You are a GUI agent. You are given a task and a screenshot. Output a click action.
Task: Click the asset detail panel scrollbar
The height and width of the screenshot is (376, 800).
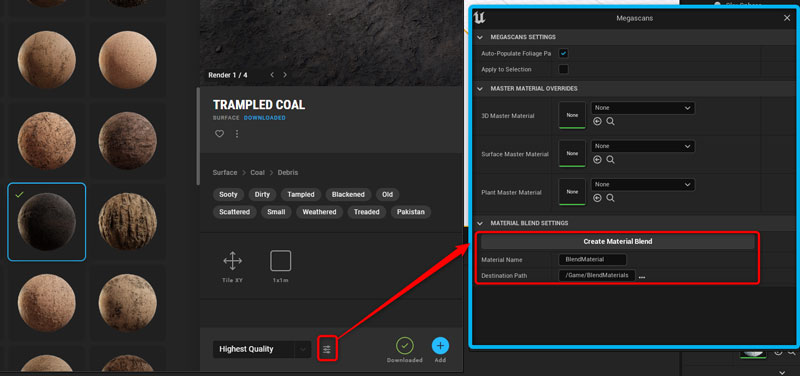point(198,136)
